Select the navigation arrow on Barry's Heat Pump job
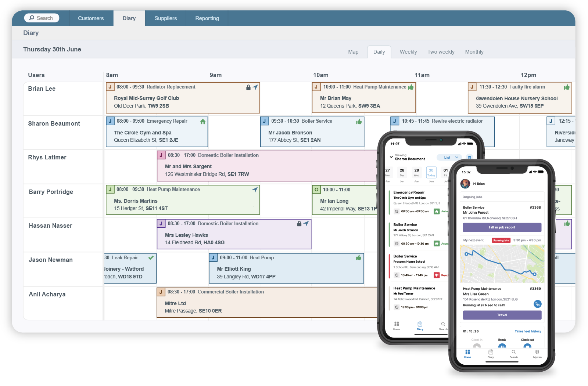The image size is (588, 386). point(255,190)
